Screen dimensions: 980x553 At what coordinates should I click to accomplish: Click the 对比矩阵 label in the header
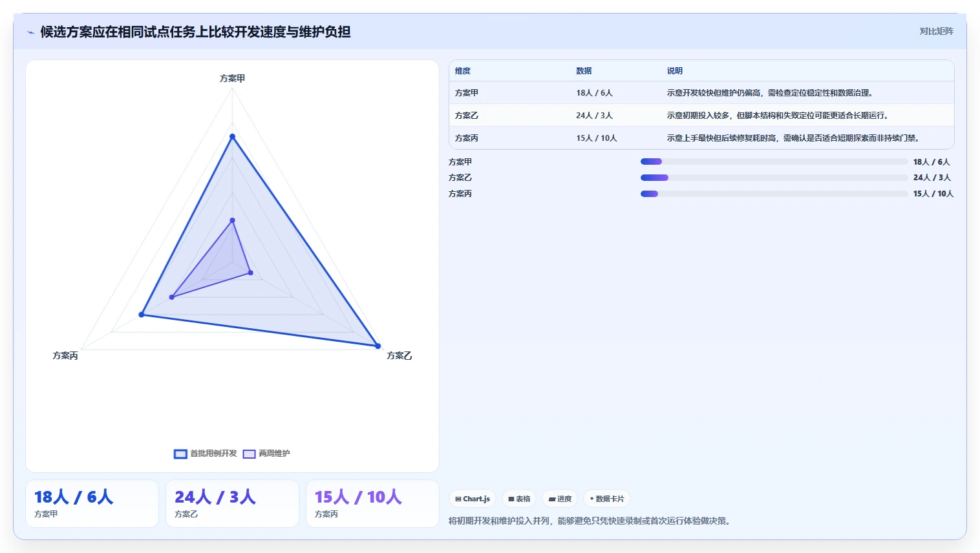pyautogui.click(x=936, y=31)
